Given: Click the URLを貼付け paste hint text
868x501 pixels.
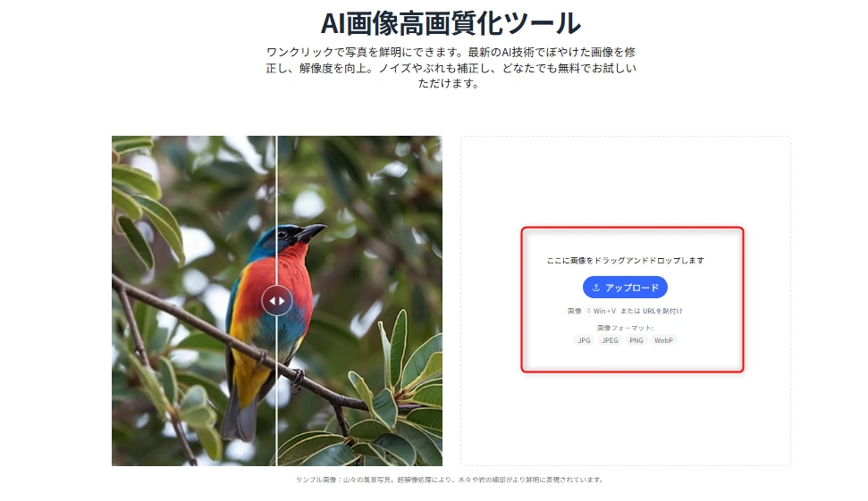Looking at the screenshot, I should click(x=662, y=311).
